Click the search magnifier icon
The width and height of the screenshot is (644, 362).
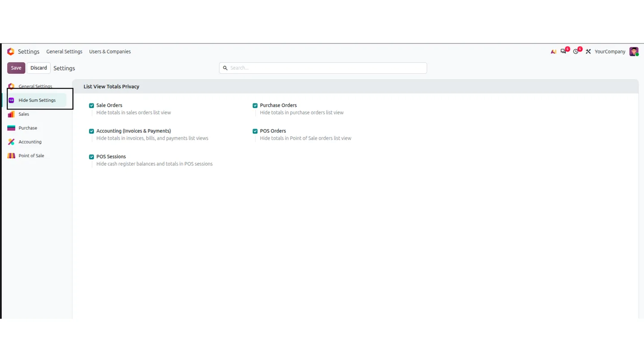click(x=225, y=68)
